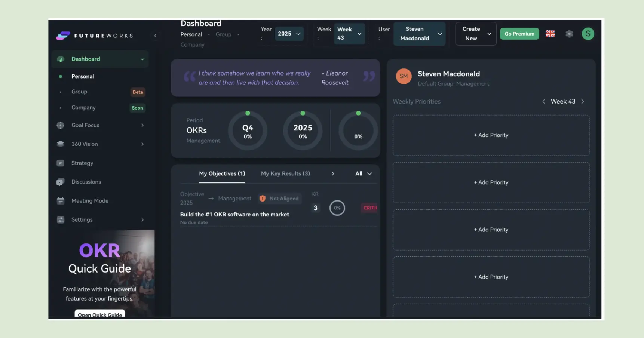Open the Year 2025 dropdown
This screenshot has height=338, width=644.
click(x=289, y=33)
